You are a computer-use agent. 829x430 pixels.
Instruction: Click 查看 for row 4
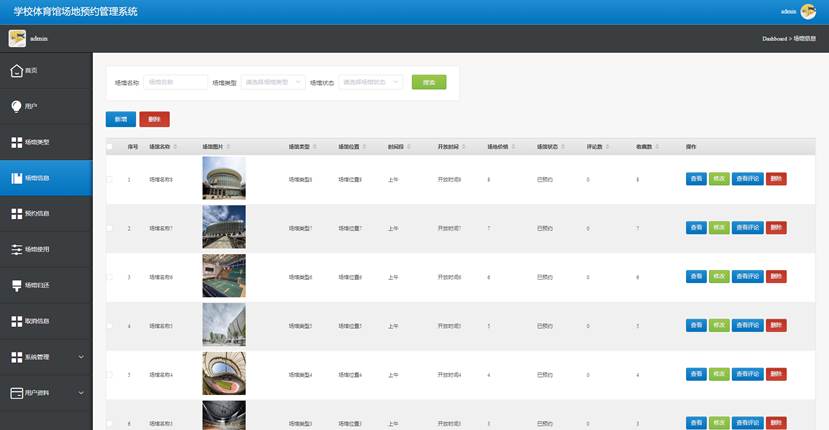(x=696, y=325)
